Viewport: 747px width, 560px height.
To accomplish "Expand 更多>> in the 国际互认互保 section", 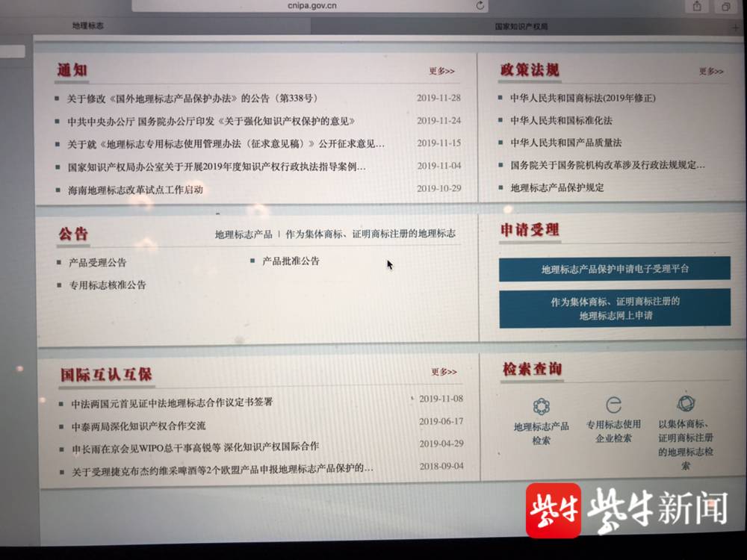I will click(x=444, y=371).
